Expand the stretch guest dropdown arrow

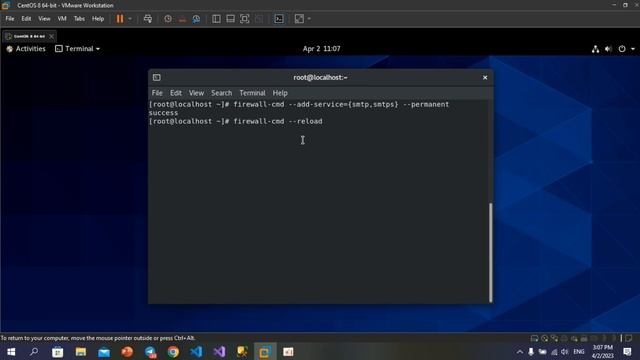click(309, 19)
